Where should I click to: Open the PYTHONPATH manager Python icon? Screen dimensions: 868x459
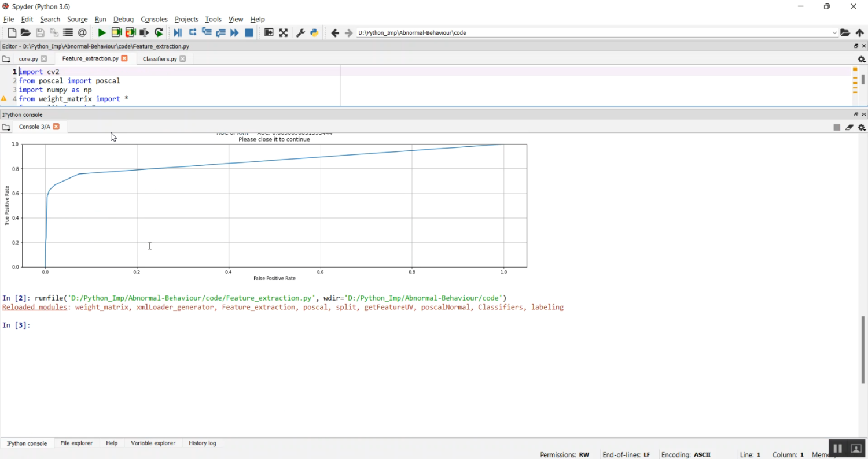pos(314,33)
